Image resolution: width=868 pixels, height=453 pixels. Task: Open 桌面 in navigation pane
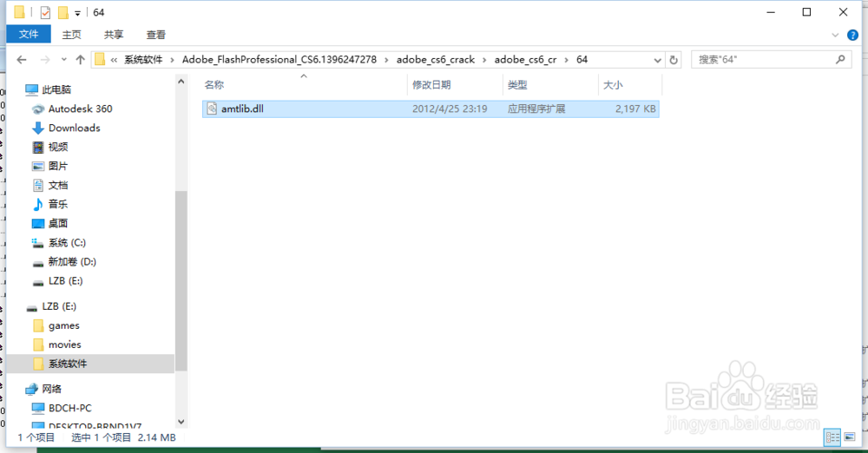58,223
